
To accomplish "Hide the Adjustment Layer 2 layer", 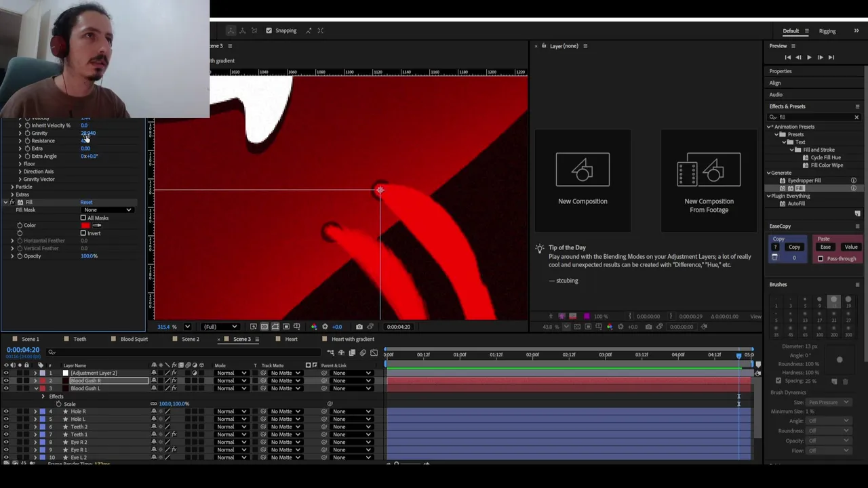I will point(6,373).
